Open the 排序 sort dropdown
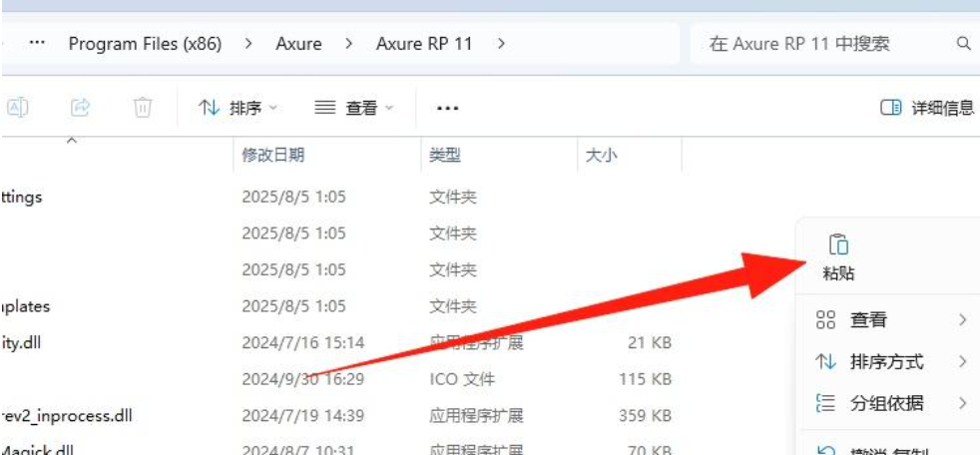The image size is (980, 455). click(239, 108)
